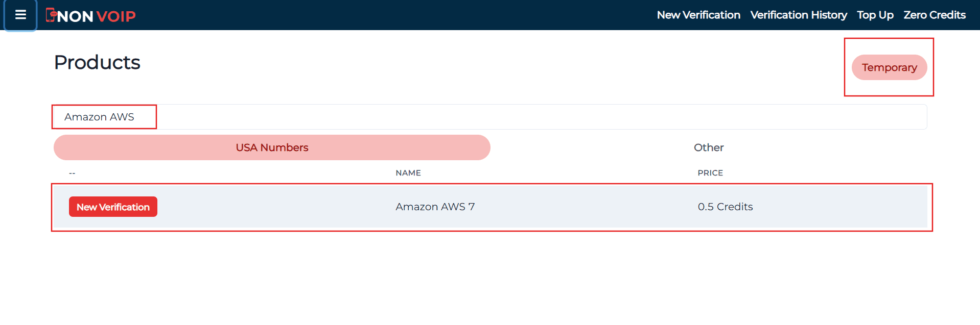Viewport: 980px width, 325px height.
Task: Click the phone icon in the logo
Action: (51, 15)
